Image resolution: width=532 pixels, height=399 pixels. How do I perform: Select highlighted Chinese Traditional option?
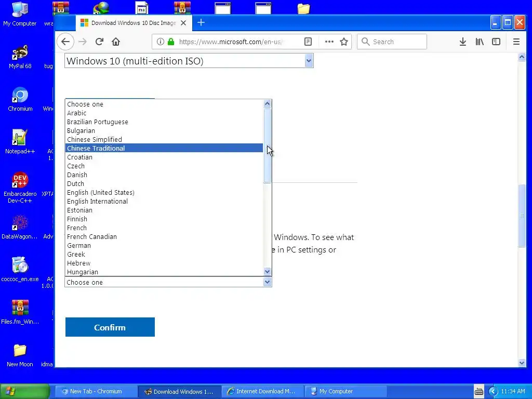point(164,148)
